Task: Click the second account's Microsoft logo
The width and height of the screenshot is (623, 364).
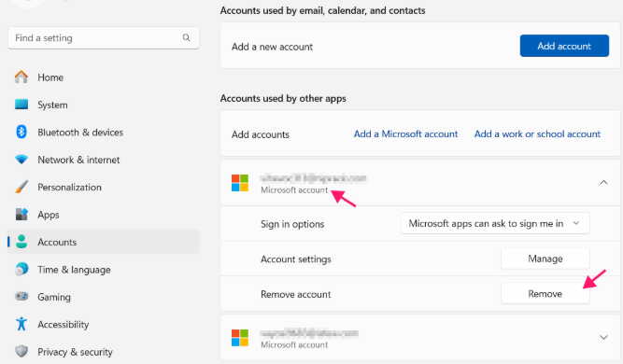Action: (240, 338)
